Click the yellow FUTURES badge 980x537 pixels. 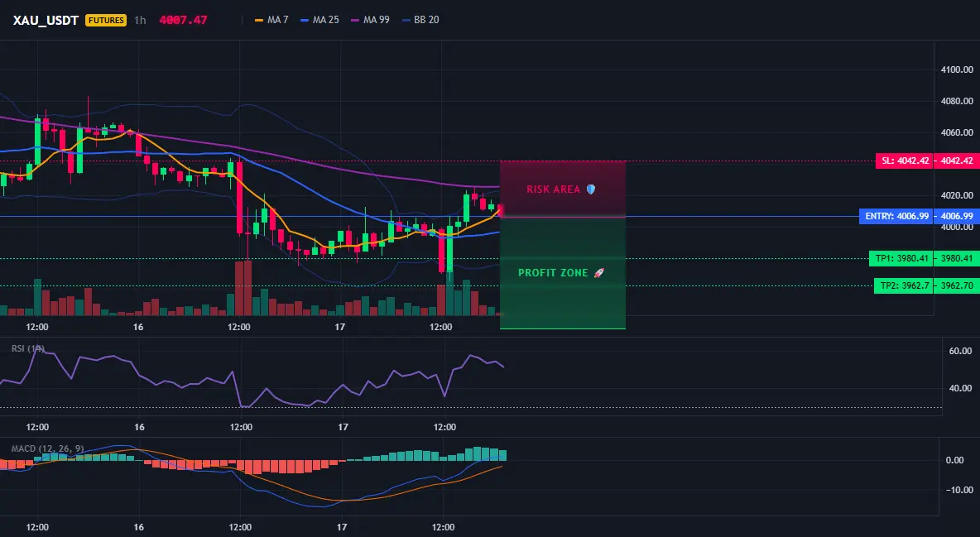(x=106, y=20)
